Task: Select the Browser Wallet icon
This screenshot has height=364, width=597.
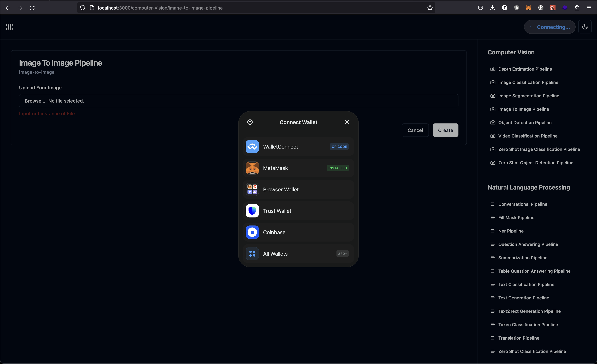Action: click(x=252, y=189)
